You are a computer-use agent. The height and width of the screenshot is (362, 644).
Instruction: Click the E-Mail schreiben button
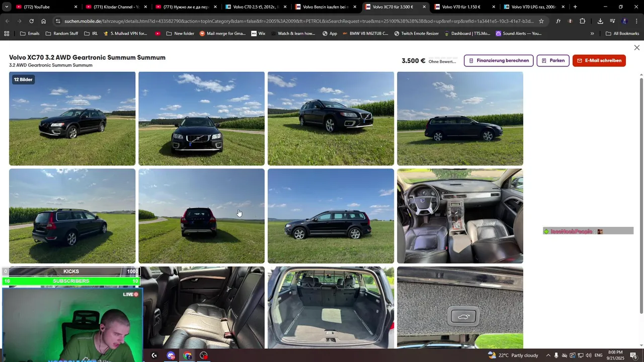(x=599, y=60)
